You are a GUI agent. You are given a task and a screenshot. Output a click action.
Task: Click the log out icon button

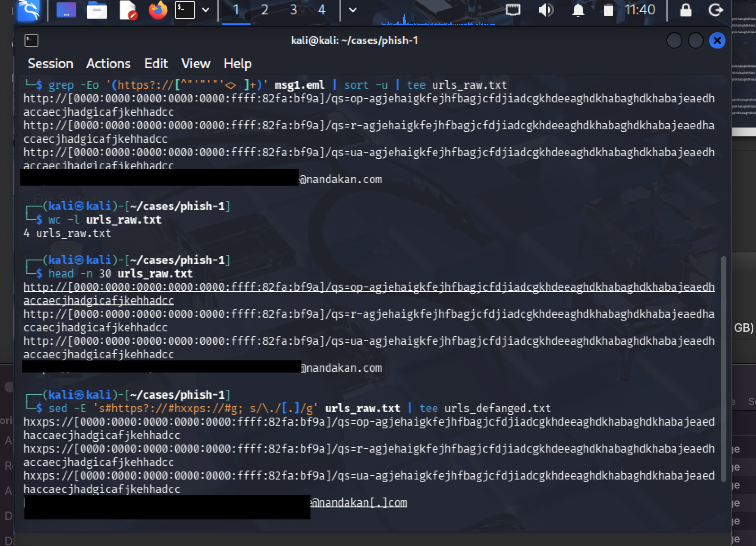coord(716,10)
